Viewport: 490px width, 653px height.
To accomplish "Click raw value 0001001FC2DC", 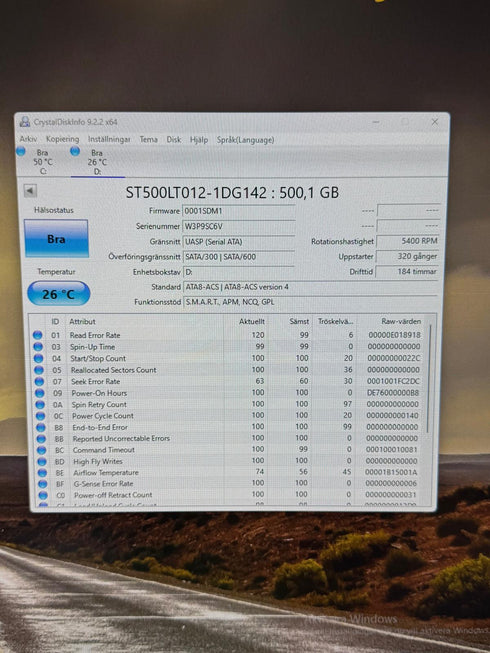I will coord(393,381).
